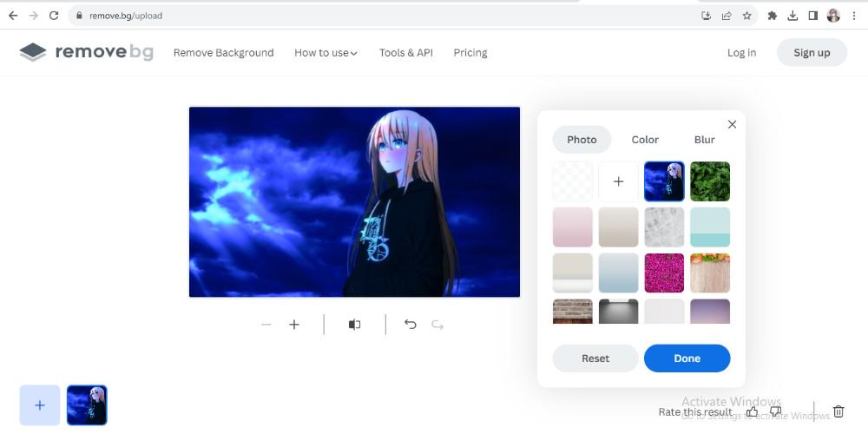The image size is (868, 434).
Task: Click the Reset button
Action: pyautogui.click(x=595, y=358)
